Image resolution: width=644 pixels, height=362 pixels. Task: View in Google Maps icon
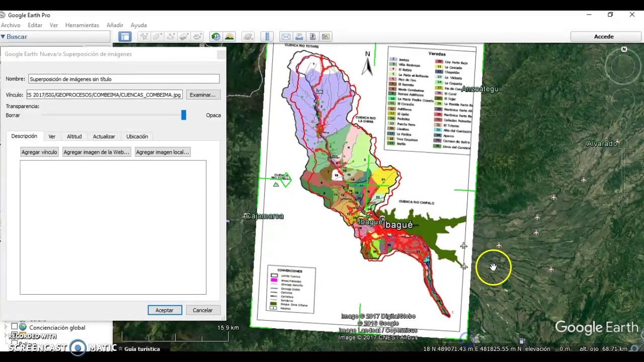326,37
